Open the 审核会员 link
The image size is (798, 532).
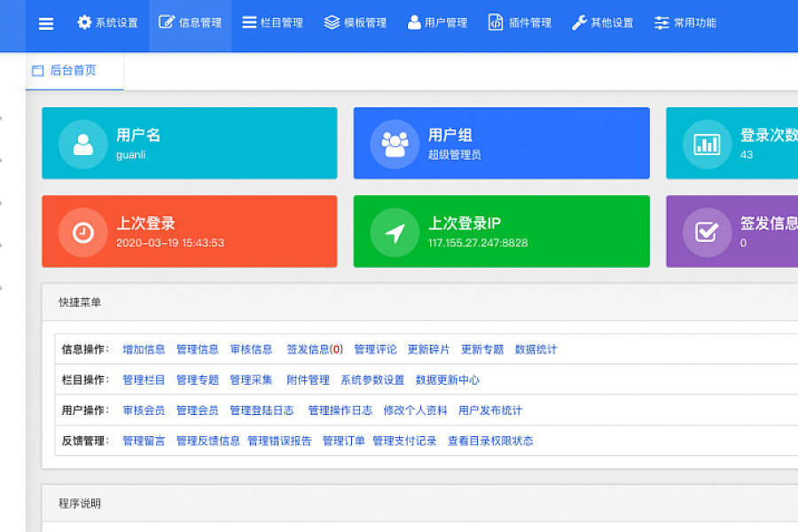click(144, 411)
